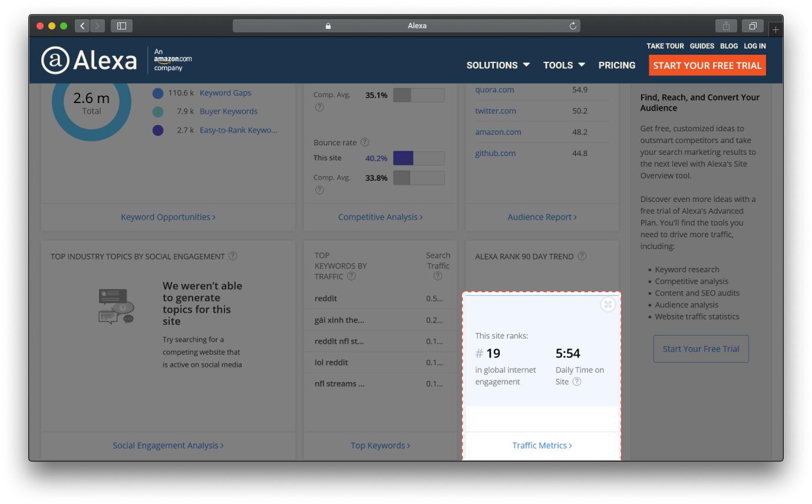This screenshot has width=812, height=504.
Task: Open Buyer Keywords link
Action: click(229, 111)
